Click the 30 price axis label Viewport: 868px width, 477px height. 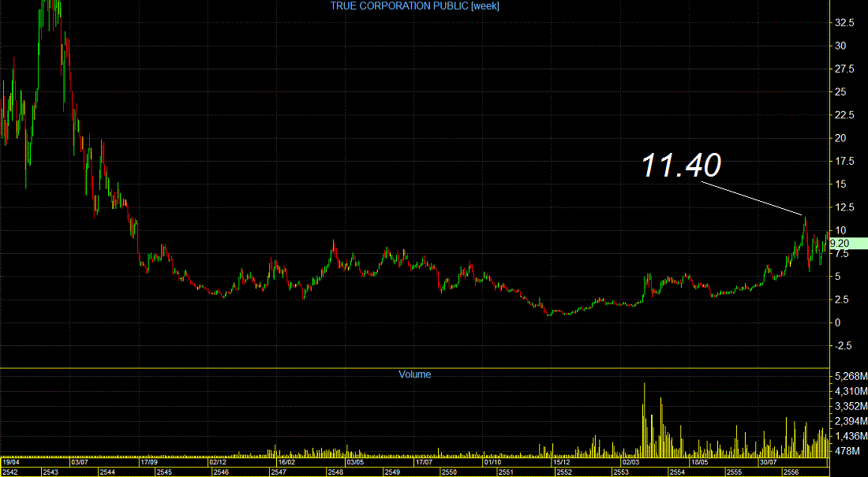pyautogui.click(x=840, y=46)
